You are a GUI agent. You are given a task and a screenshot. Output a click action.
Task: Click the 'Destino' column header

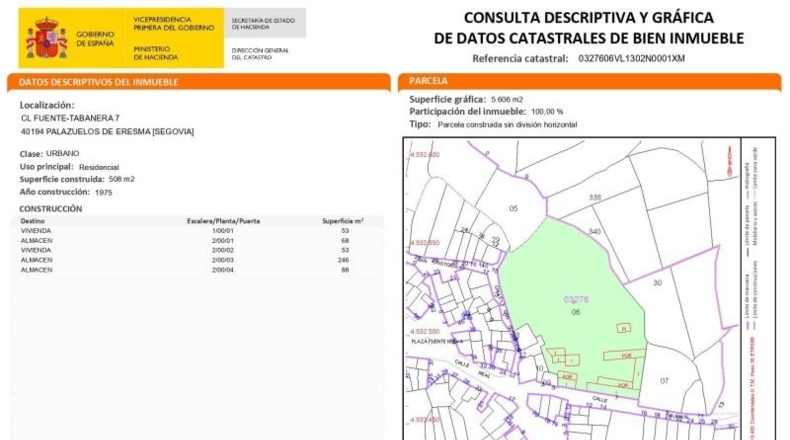32,221
